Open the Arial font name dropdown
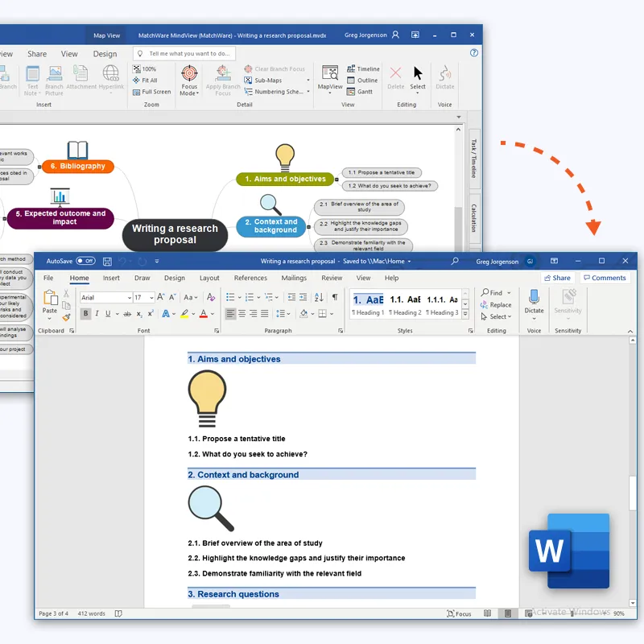The image size is (644, 644). [x=129, y=298]
